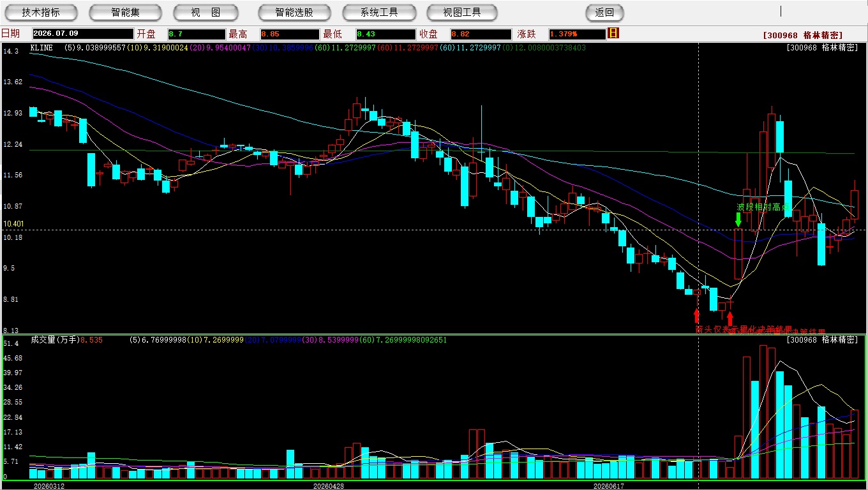Click the KLINE indicator label
Viewport: 868px width, 490px height.
[x=41, y=47]
